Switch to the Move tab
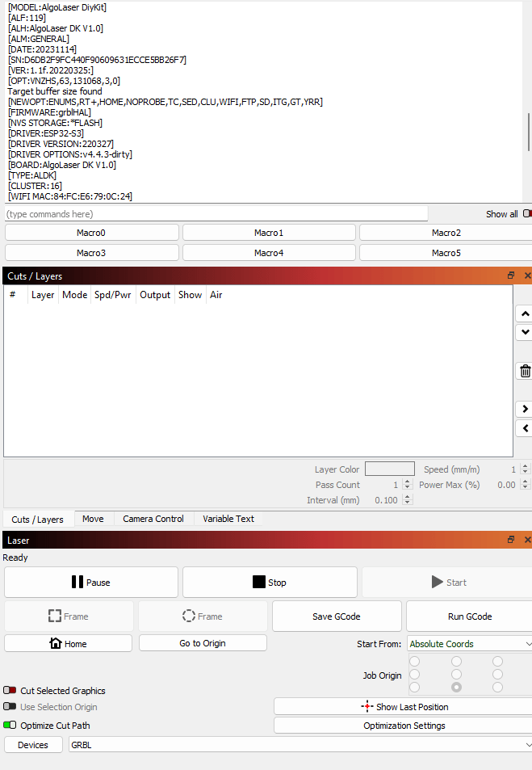The width and height of the screenshot is (532, 770). tap(93, 519)
